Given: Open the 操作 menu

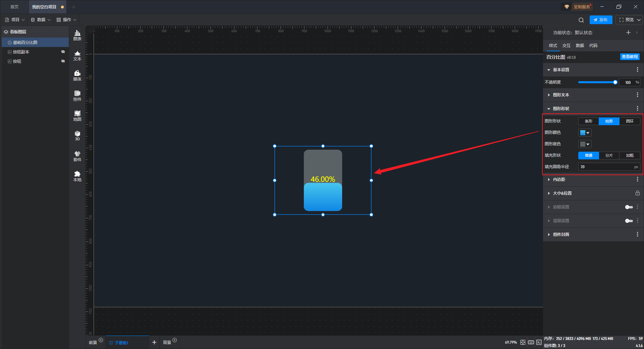Looking at the screenshot, I should pos(66,20).
